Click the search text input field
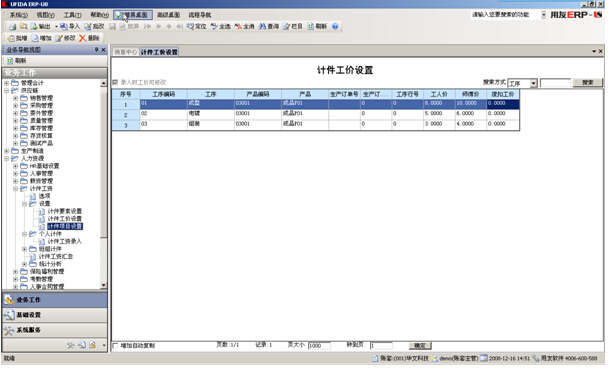This screenshot has width=608, height=368. pos(555,83)
